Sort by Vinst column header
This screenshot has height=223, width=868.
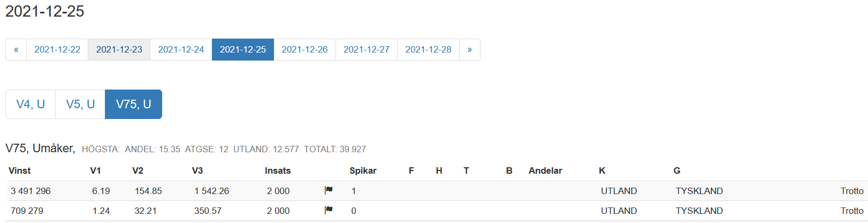[x=20, y=170]
